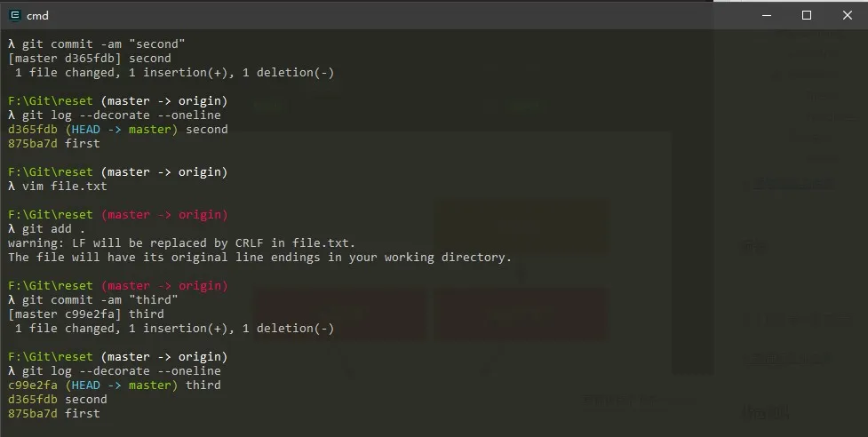Screen dimensions: 868x437
Task: Click the "[master c99e2fa] third" output line
Action: (x=85, y=314)
